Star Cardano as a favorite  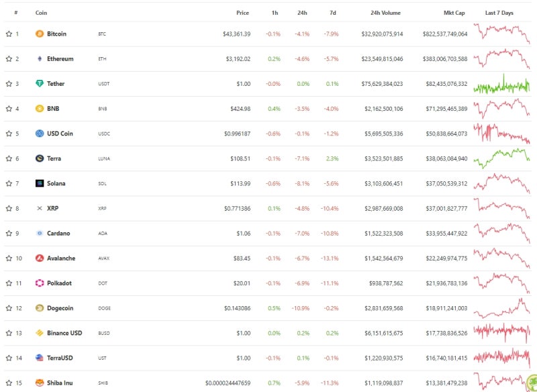[9, 233]
